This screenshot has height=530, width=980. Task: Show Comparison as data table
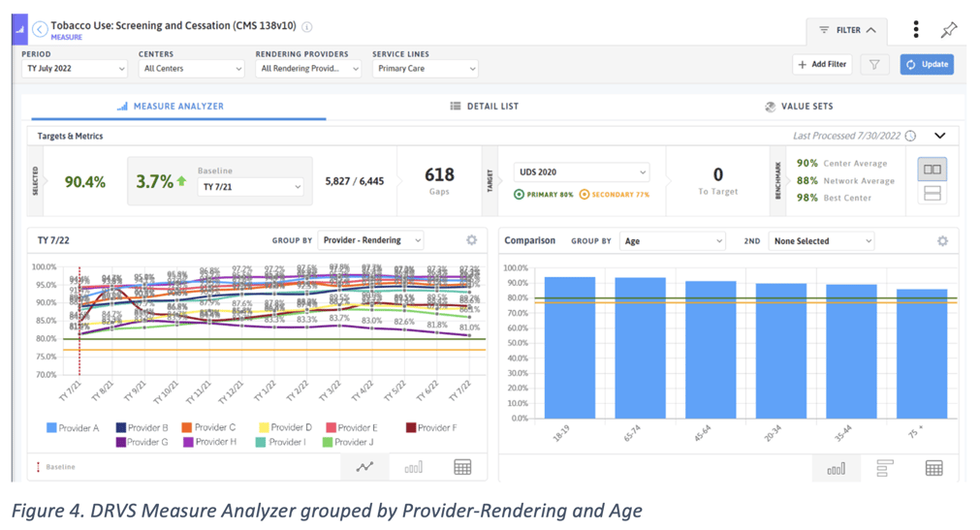tap(933, 468)
